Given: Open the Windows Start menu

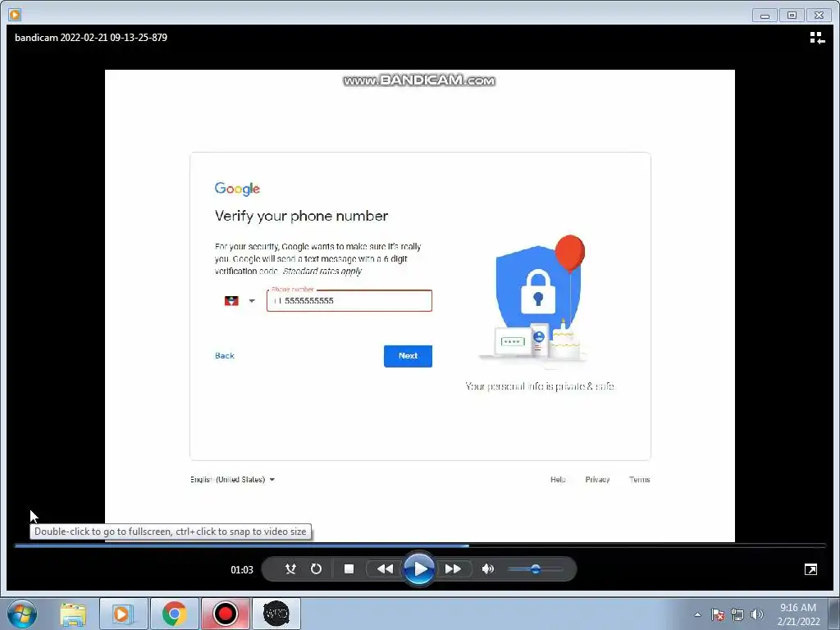Looking at the screenshot, I should point(22,614).
